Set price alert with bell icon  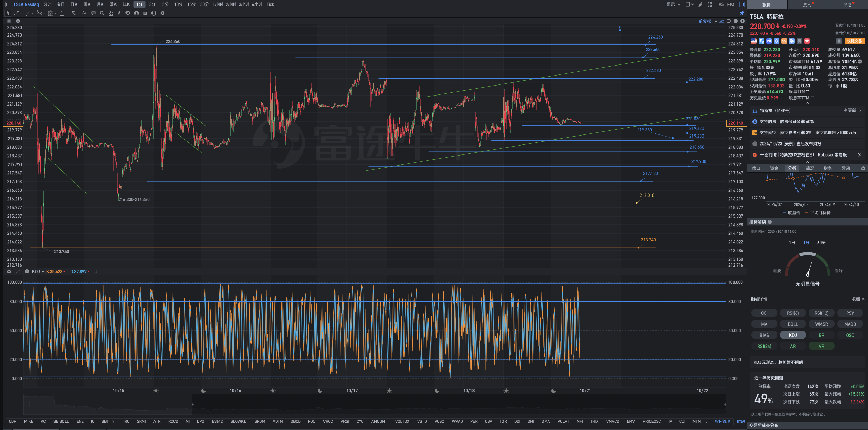tap(839, 41)
